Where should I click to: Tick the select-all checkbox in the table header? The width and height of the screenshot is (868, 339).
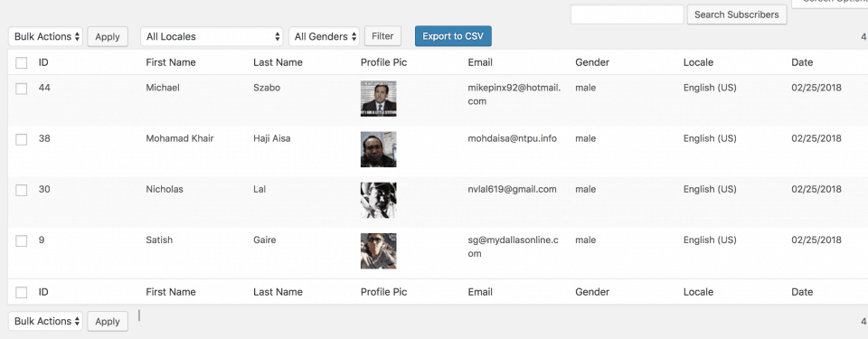tap(22, 62)
